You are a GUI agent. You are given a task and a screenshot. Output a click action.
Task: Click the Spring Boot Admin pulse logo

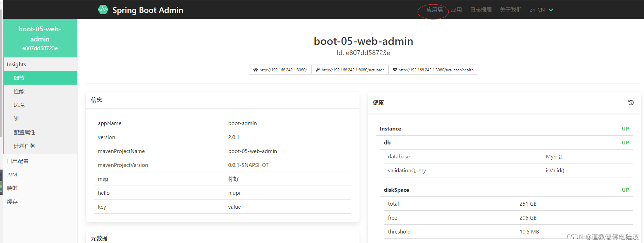click(103, 10)
